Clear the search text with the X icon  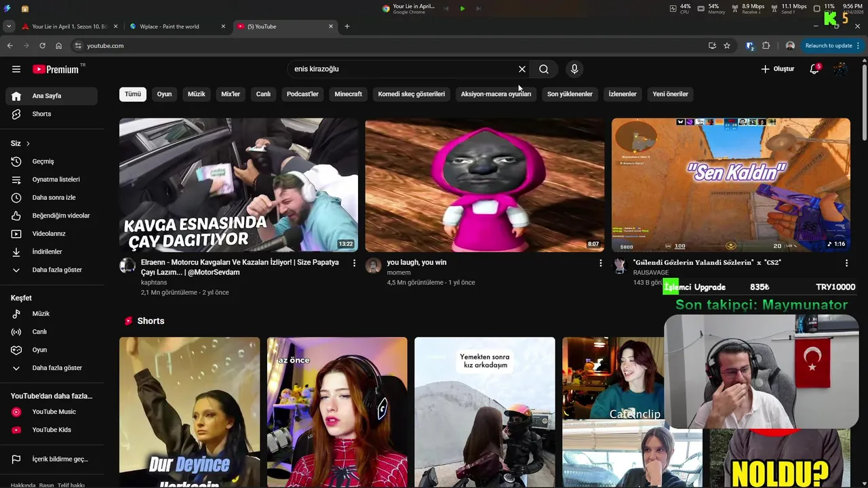[x=522, y=69]
